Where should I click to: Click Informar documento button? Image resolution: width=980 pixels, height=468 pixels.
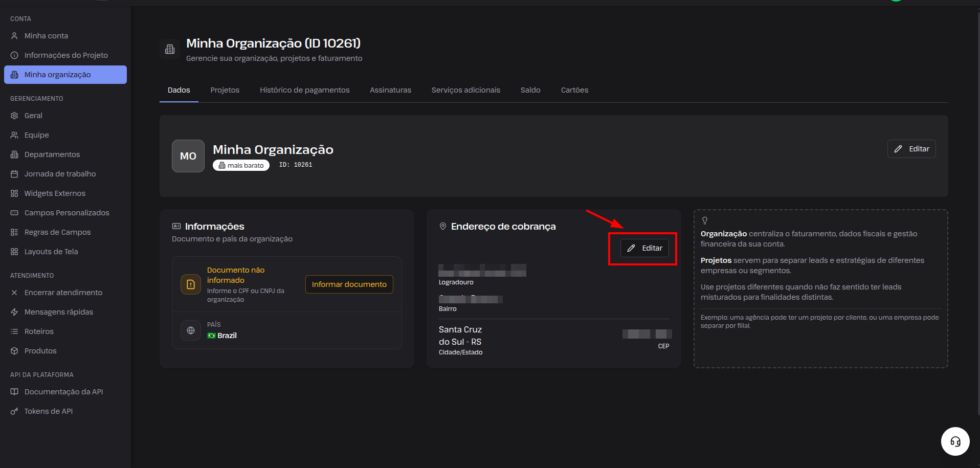pos(349,284)
